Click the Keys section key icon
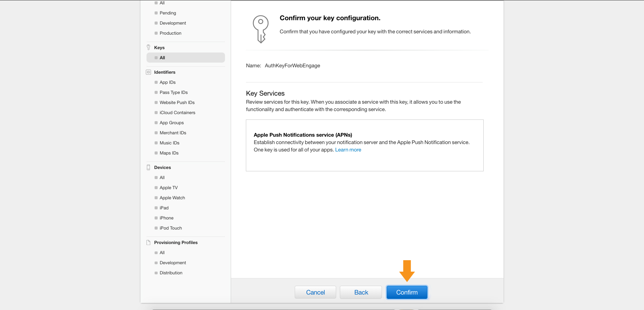Viewport: 644px width, 310px height. pos(148,47)
